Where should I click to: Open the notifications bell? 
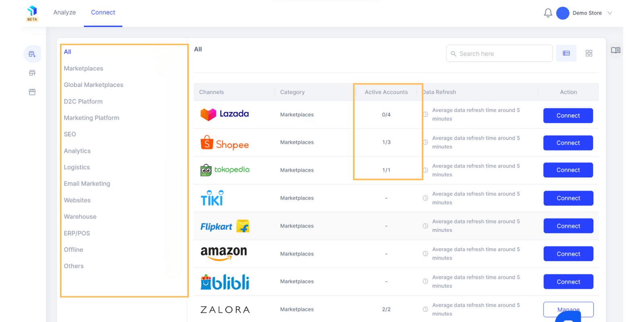[x=548, y=13]
